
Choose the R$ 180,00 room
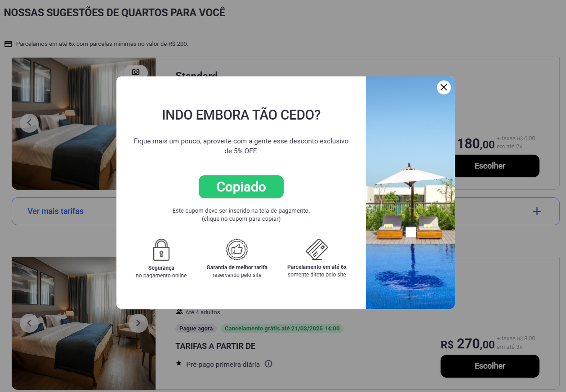pos(490,166)
